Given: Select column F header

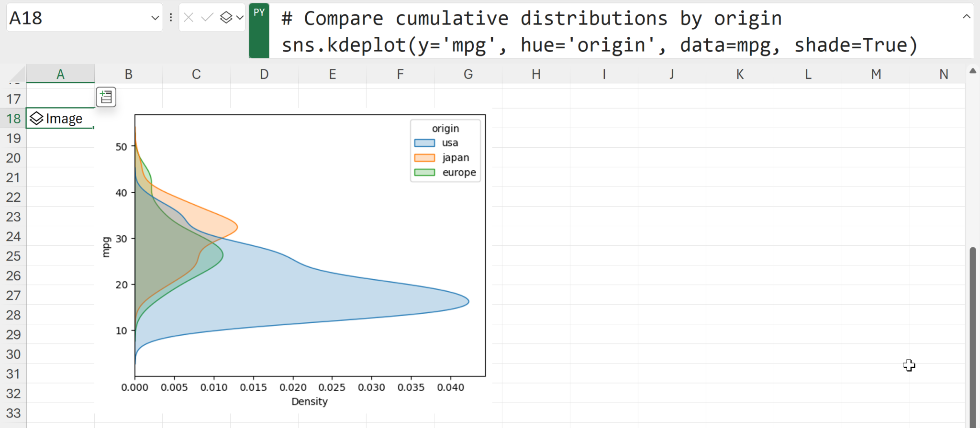Looking at the screenshot, I should 400,74.
